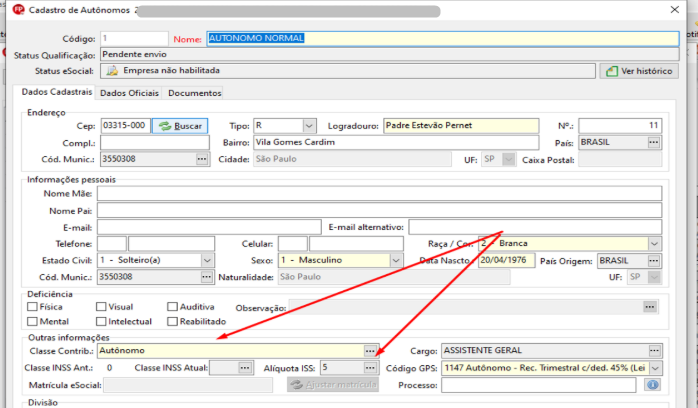
Task: Tick the Reabilitado checkbox
Action: pyautogui.click(x=172, y=321)
